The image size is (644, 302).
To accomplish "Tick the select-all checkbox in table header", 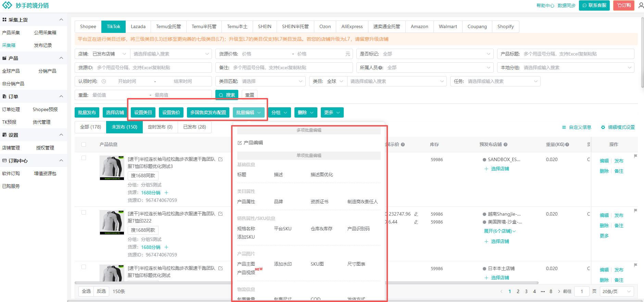I will 84,144.
